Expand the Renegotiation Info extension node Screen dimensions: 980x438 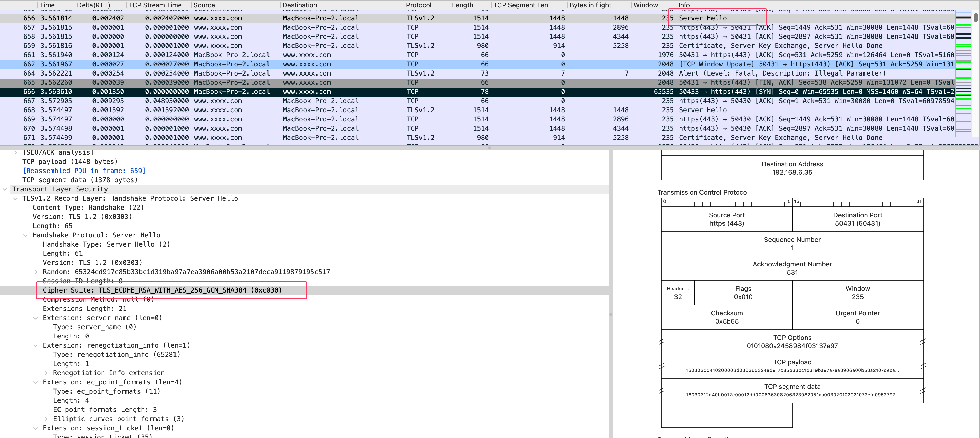pos(46,373)
